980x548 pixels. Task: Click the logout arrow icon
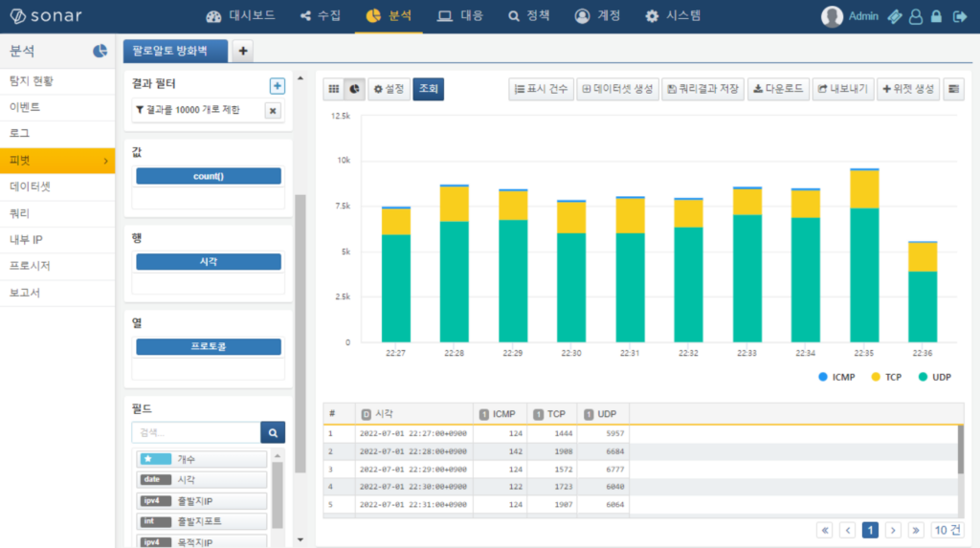pos(958,16)
